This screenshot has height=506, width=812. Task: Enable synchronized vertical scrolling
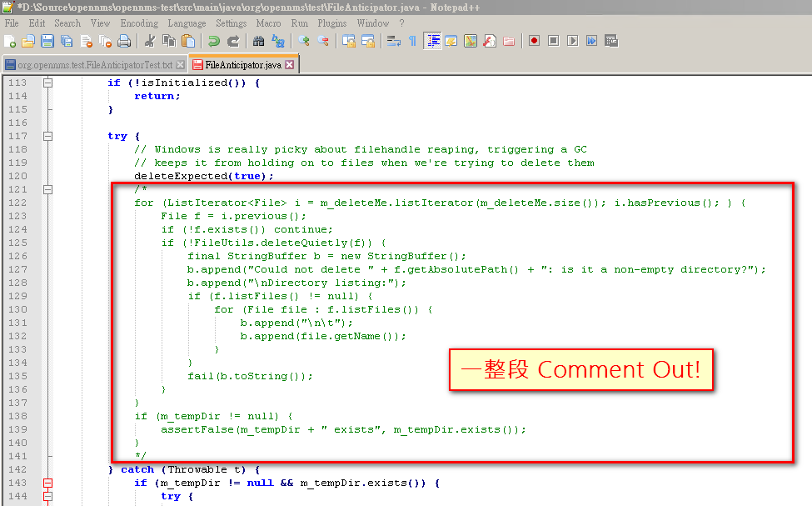pyautogui.click(x=349, y=41)
